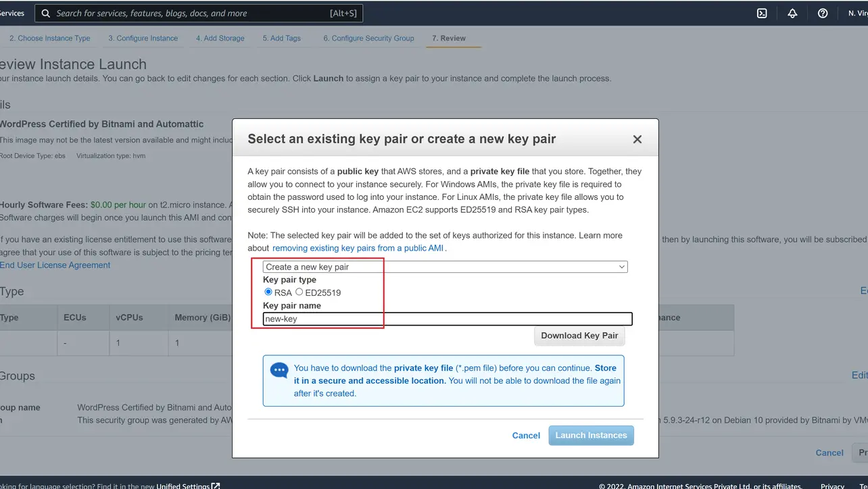
Task: Go to 6. Configure Security Group tab
Action: pyautogui.click(x=368, y=38)
